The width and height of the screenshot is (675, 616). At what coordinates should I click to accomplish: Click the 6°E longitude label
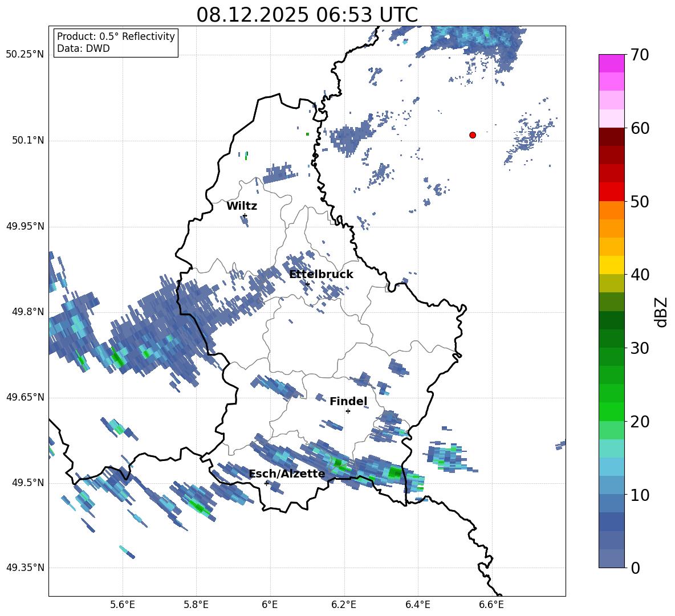pos(270,605)
